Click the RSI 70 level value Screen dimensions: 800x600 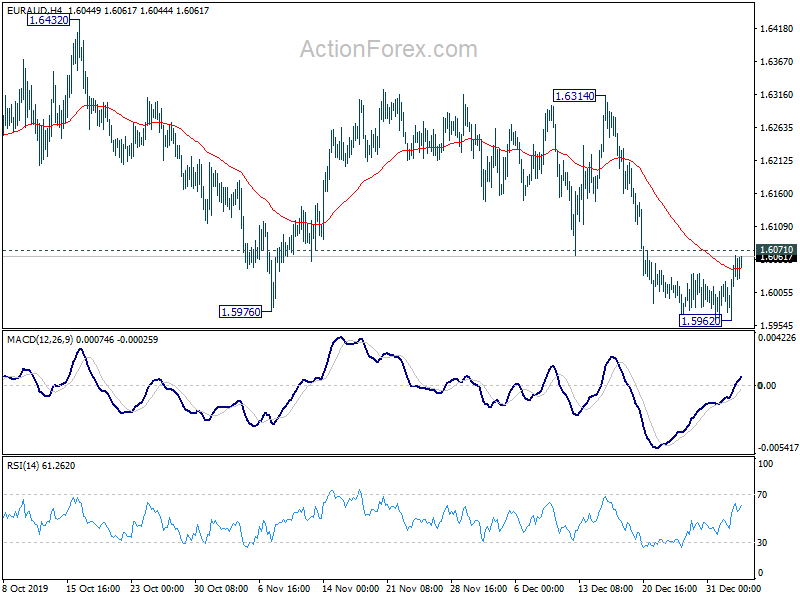point(762,494)
